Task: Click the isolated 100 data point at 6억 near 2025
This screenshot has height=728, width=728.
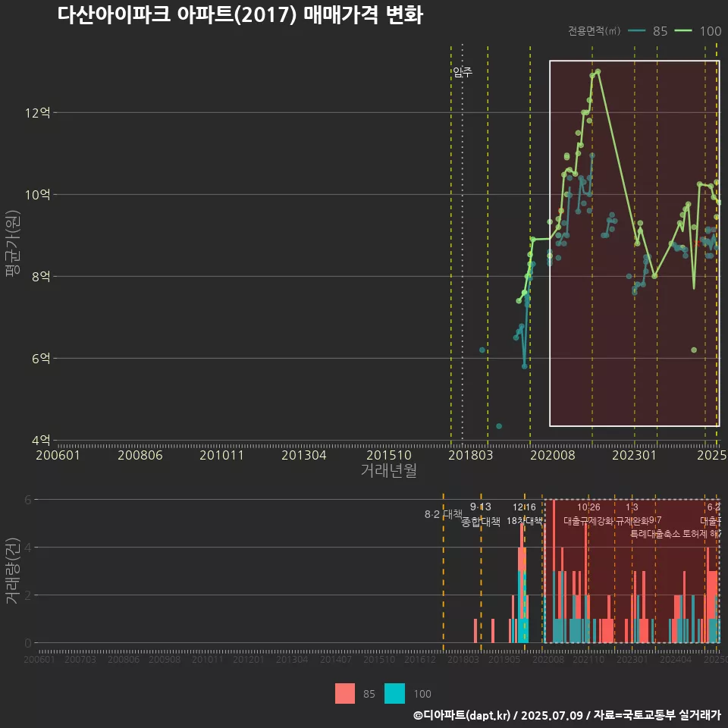Action: click(x=694, y=350)
